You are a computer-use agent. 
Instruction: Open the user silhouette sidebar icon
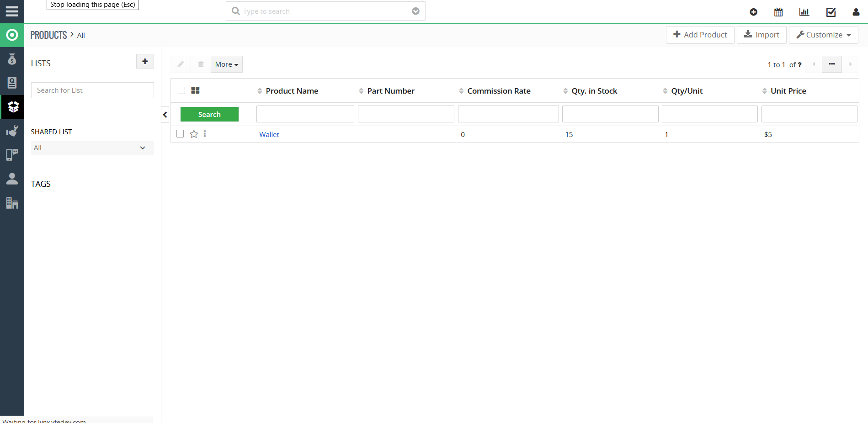pos(12,179)
